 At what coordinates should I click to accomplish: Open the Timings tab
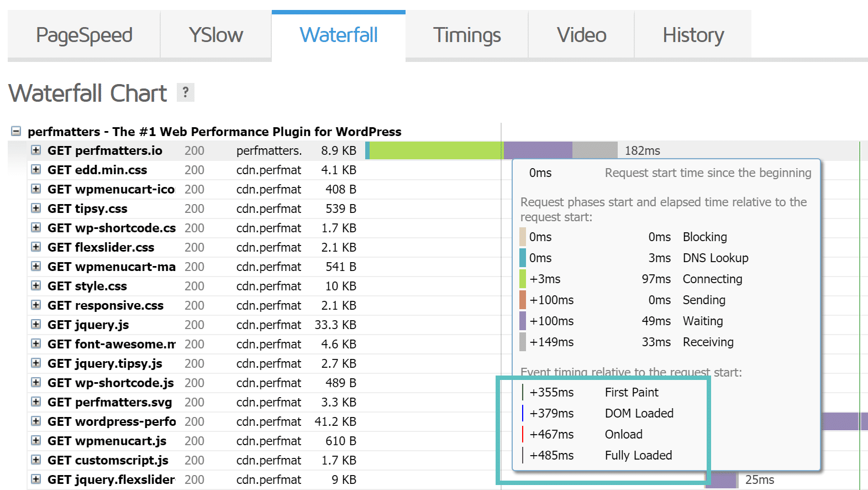click(467, 35)
